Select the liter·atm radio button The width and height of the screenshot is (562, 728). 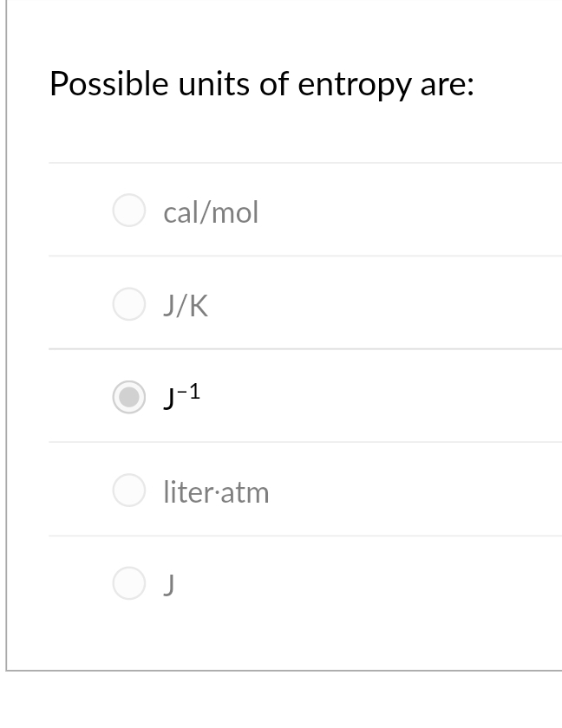128,491
